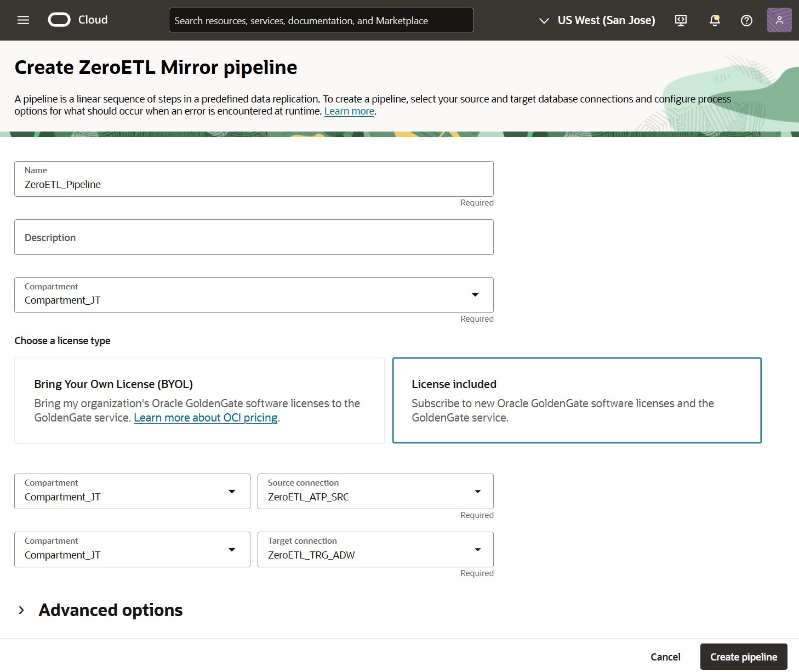The image size is (799, 672).
Task: Open the US West (San Jose) region selector
Action: pyautogui.click(x=596, y=20)
